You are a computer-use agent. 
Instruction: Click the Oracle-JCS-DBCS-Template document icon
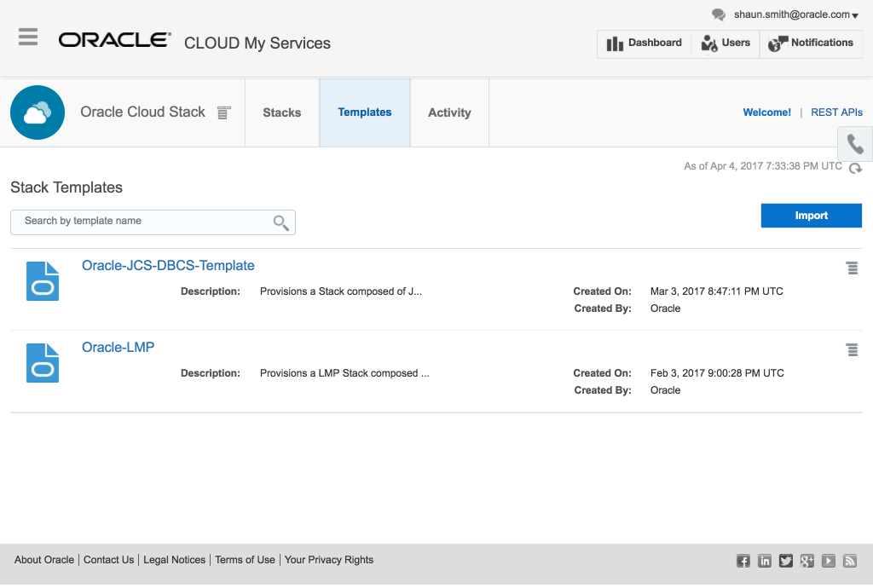tap(43, 281)
